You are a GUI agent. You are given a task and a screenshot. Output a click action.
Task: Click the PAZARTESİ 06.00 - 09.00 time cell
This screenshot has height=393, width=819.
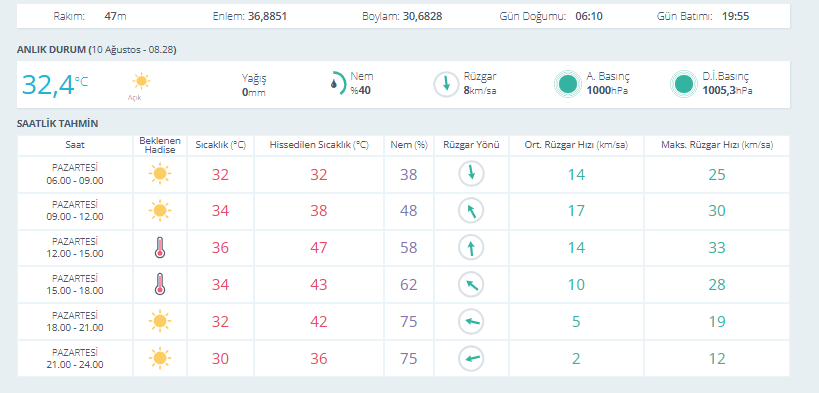tap(75, 174)
